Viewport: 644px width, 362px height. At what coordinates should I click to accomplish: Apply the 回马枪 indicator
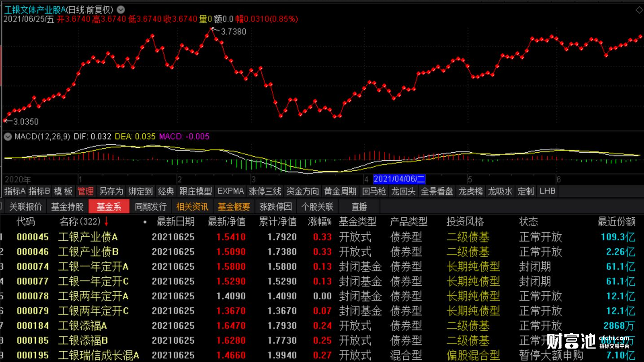(x=374, y=191)
